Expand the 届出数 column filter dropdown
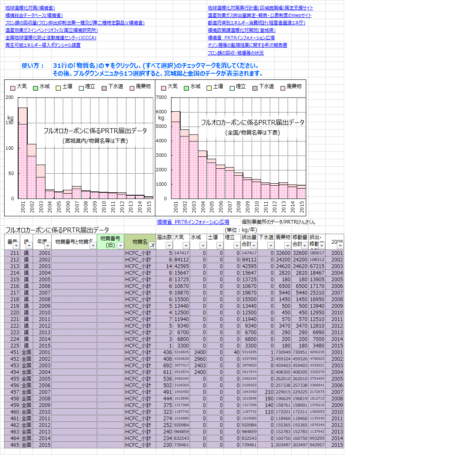 pos(169,245)
